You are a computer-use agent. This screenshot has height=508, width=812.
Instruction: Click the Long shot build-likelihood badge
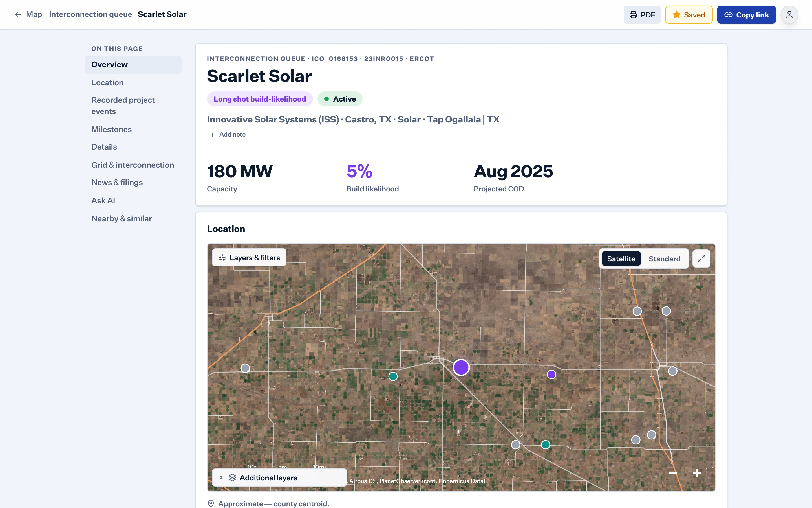(260, 99)
